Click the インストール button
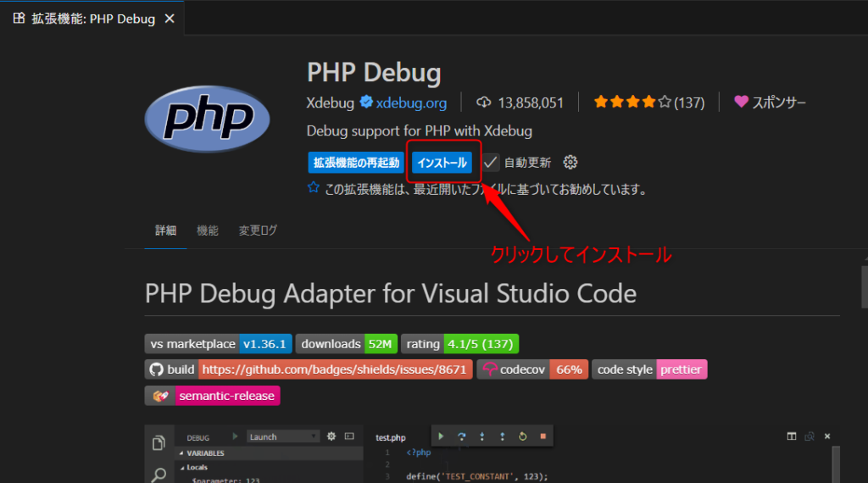The height and width of the screenshot is (483, 868). [x=442, y=163]
